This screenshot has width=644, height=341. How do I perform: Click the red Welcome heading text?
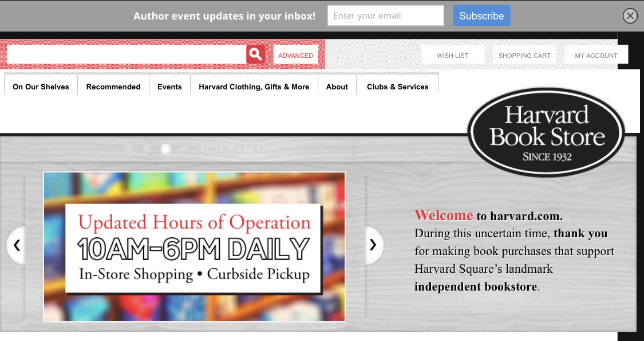444,215
